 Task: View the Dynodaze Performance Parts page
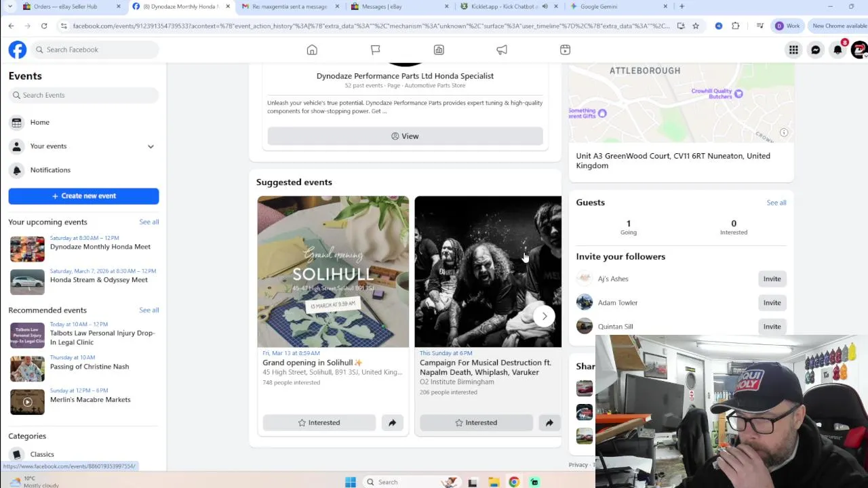click(x=405, y=136)
